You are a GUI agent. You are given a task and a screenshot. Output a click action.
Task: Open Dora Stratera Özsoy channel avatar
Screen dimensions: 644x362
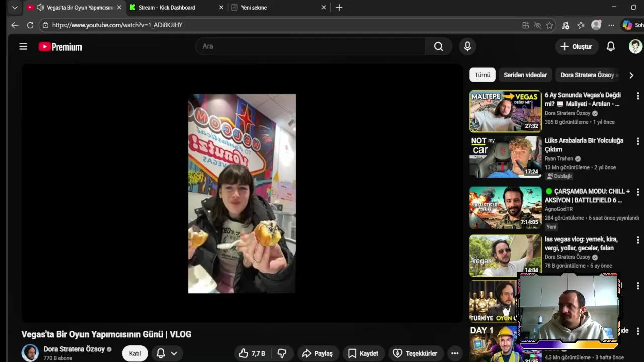(30, 353)
